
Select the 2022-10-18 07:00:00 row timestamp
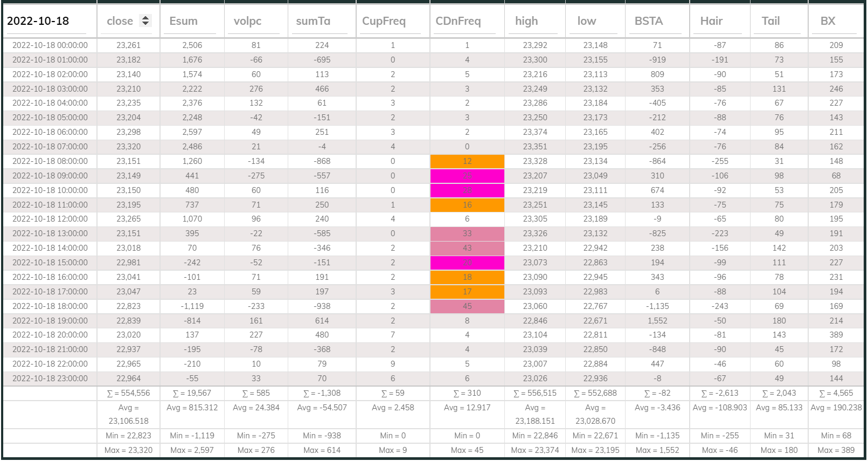[50, 147]
